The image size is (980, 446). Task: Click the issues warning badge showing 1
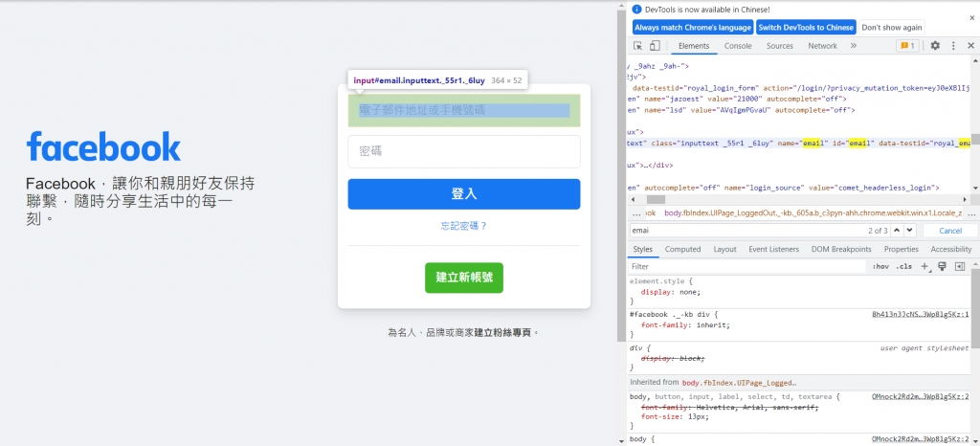coord(907,46)
